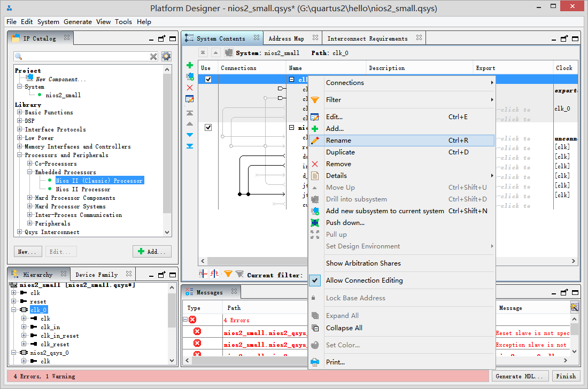
Task: Click the Print icon in context menu
Action: 315,362
